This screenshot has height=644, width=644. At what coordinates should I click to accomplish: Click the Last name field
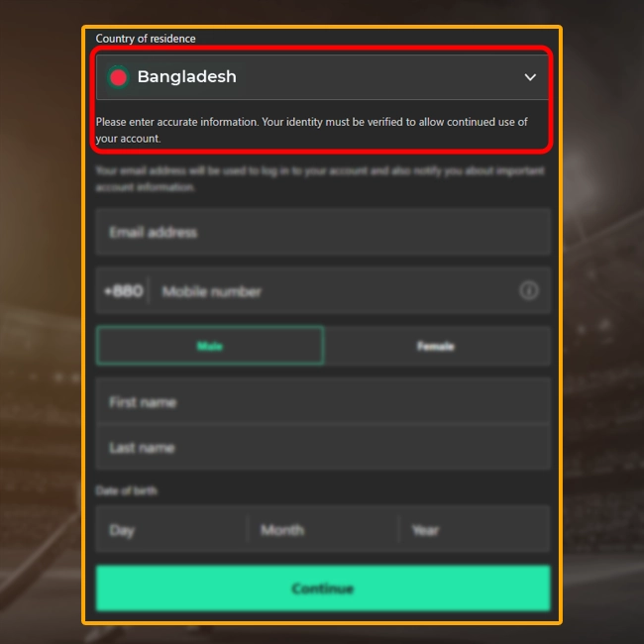tap(323, 447)
